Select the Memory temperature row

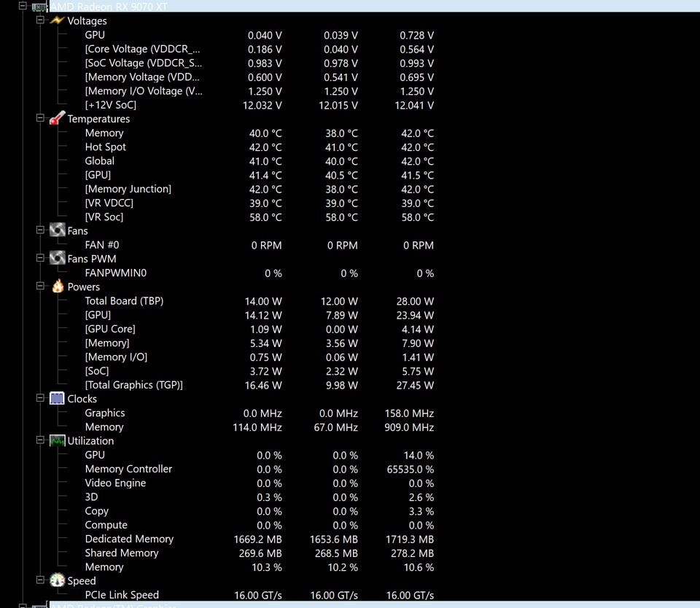tap(259, 133)
